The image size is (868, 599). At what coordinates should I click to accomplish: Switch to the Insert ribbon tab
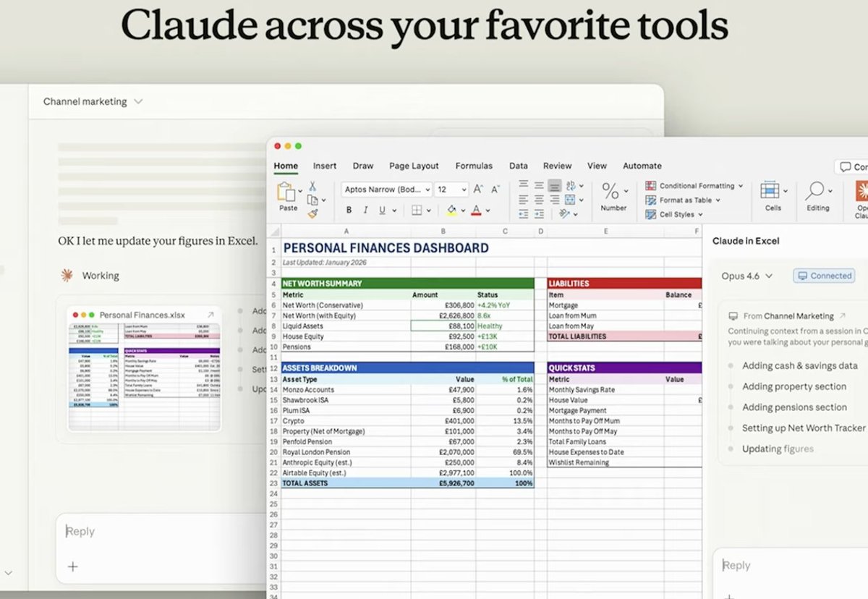(325, 166)
